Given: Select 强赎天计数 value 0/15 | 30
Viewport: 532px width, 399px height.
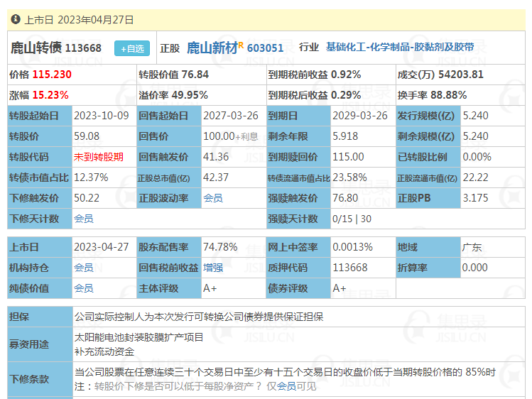Looking at the screenshot, I should [x=352, y=219].
